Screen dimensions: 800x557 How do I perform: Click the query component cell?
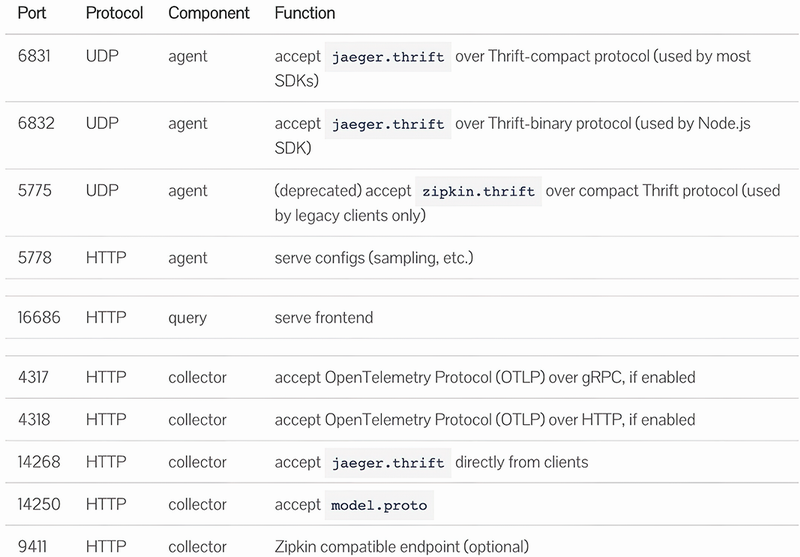pos(187,318)
